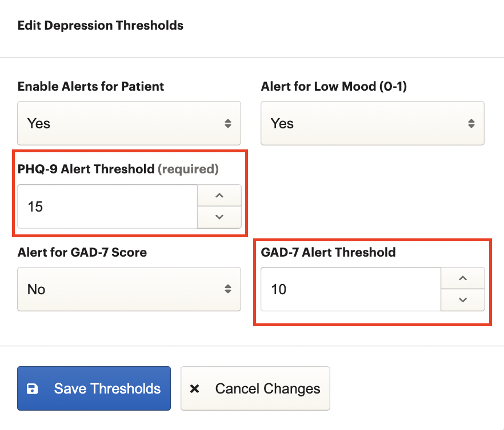Decrease PHQ-9 Alert Threshold with down arrow
Viewport: 504px width, 430px height.
coord(219,217)
